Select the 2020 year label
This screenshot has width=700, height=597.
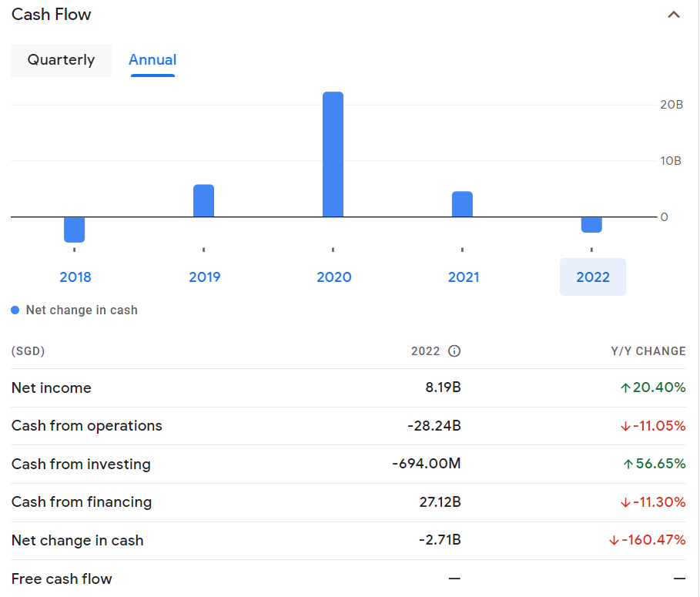click(x=334, y=277)
